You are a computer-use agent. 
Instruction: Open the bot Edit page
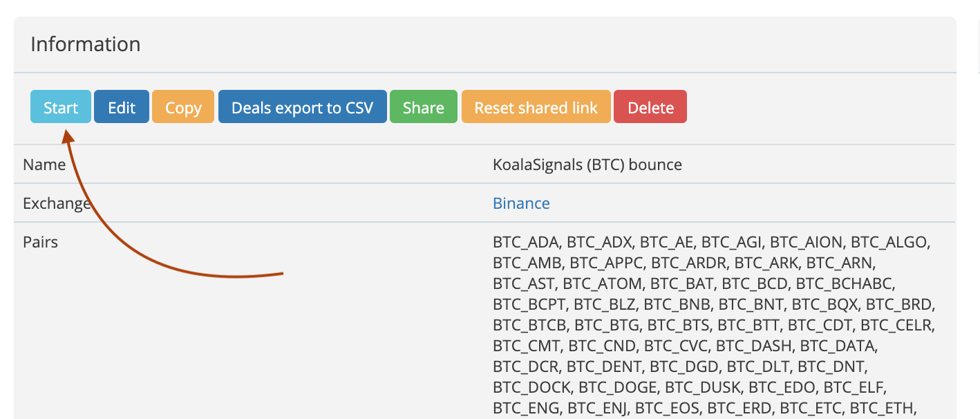pyautogui.click(x=122, y=107)
